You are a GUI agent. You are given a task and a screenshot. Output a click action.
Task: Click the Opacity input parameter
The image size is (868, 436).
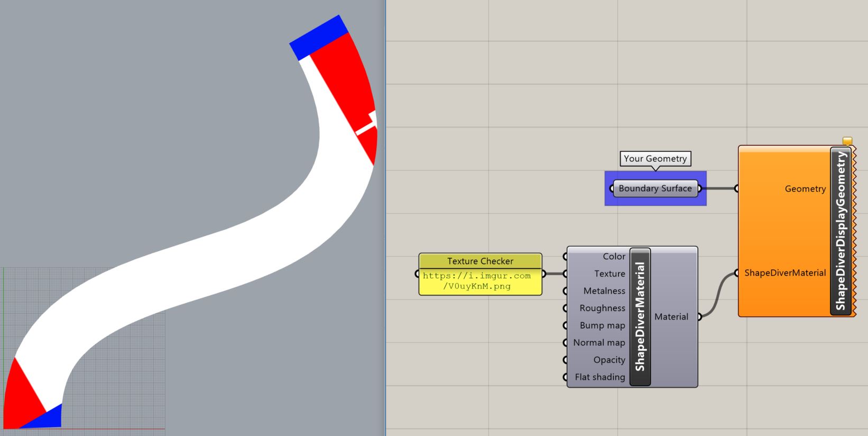click(x=608, y=360)
